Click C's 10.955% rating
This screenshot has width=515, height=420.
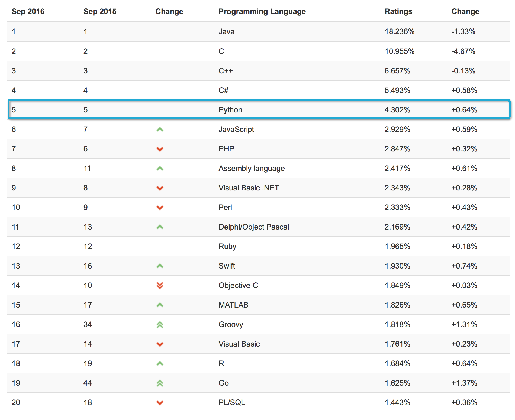pyautogui.click(x=400, y=51)
